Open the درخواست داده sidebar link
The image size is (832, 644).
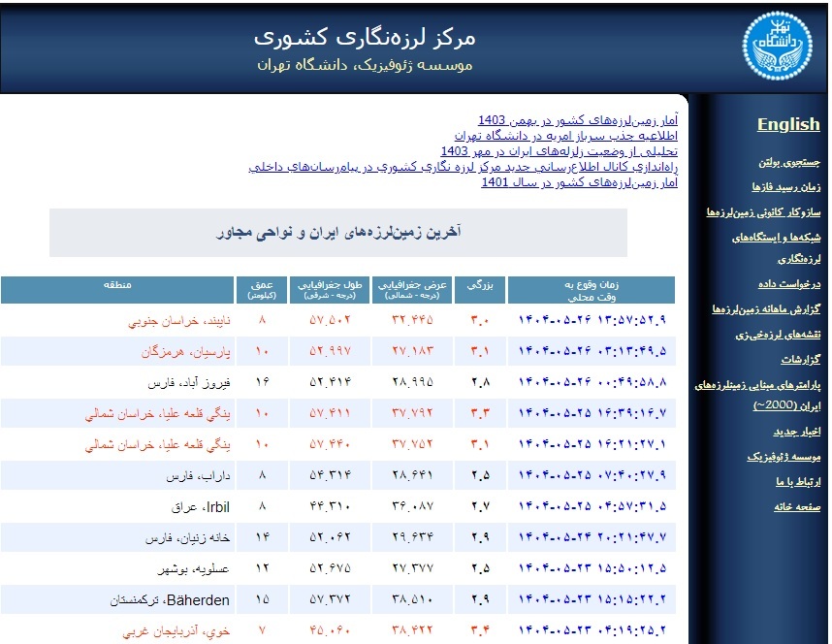(789, 284)
